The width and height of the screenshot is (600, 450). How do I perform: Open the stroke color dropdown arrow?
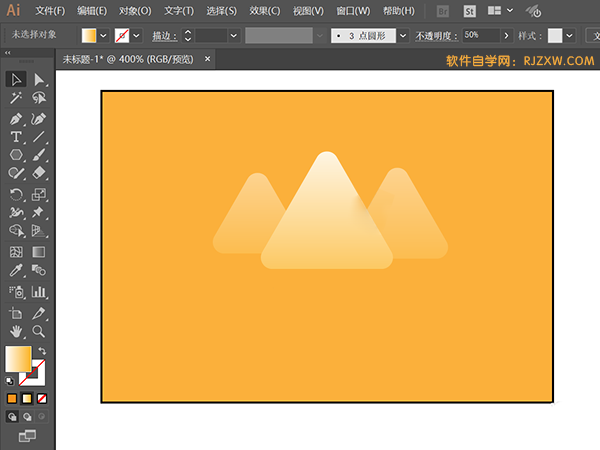pos(138,35)
